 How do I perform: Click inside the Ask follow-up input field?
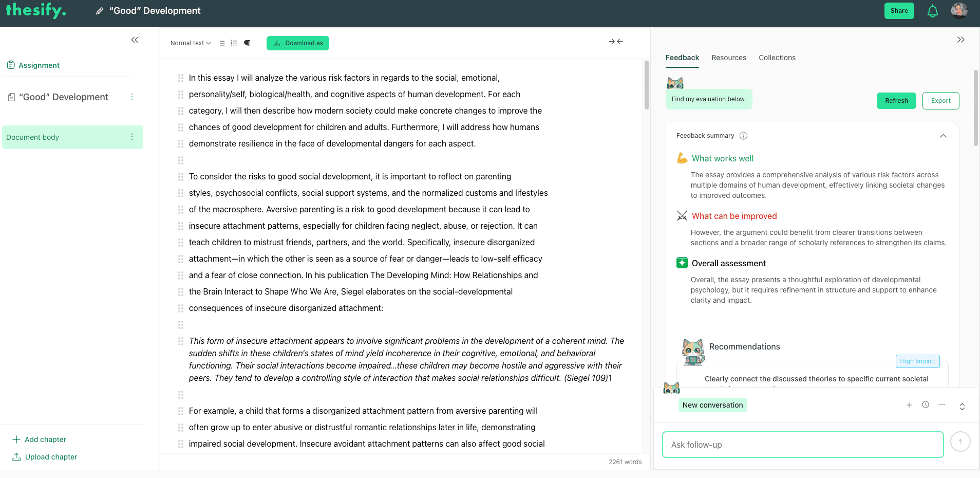pos(801,444)
